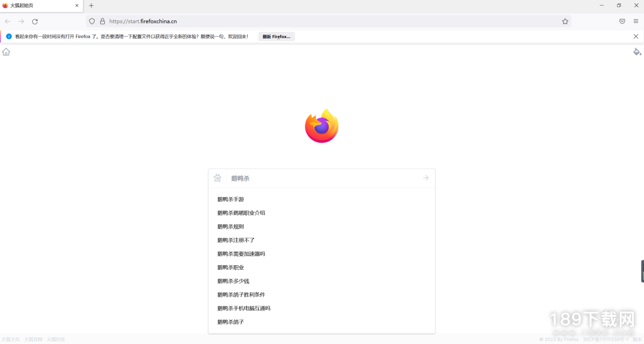Image resolution: width=644 pixels, height=344 pixels.
Task: Click the Baidu paw search engine icon
Action: (x=218, y=178)
